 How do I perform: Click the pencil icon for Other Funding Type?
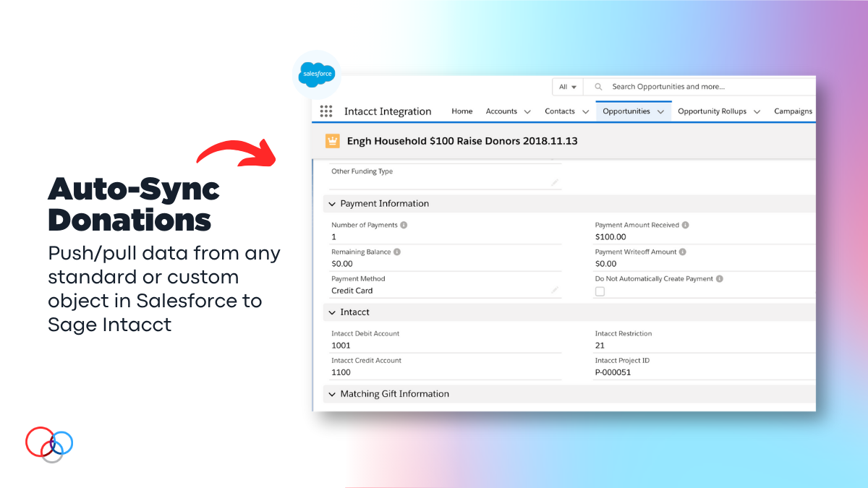[555, 183]
